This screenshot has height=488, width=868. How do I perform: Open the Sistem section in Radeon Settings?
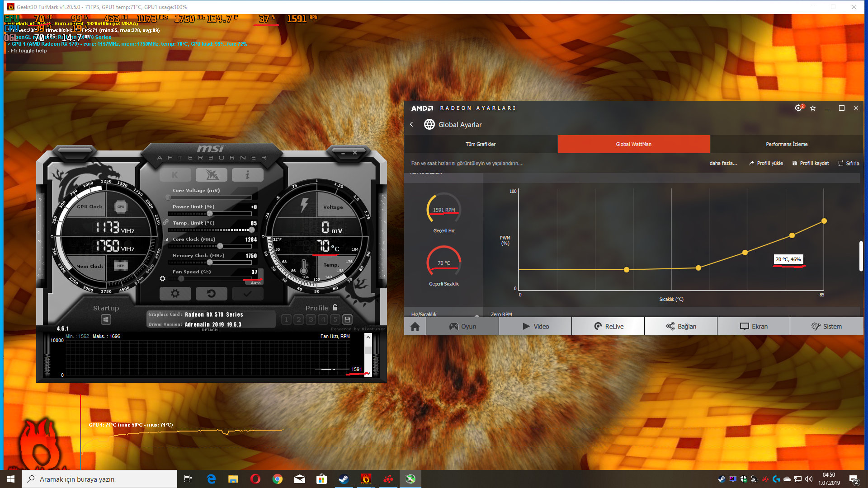pyautogui.click(x=826, y=326)
